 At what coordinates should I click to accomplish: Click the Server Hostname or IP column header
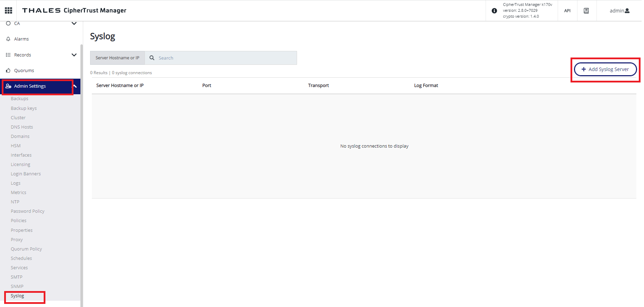point(120,86)
